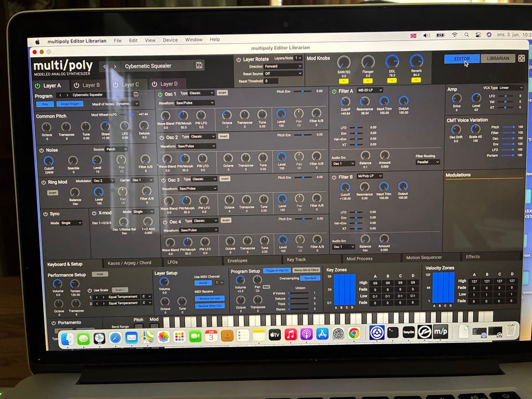Open the Filter Routing Parallel dropdown
The height and width of the screenshot is (399, 532).
[x=427, y=162]
